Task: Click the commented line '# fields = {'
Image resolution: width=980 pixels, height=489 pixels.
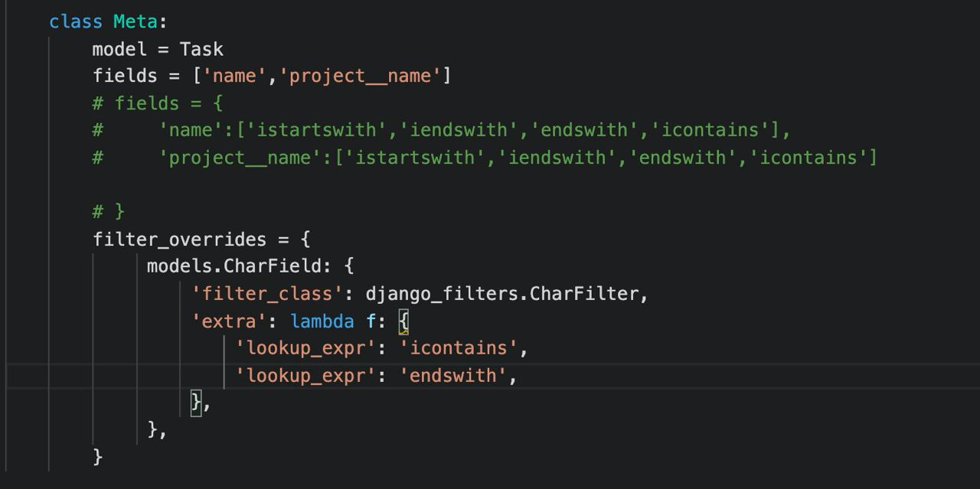Action: [158, 103]
